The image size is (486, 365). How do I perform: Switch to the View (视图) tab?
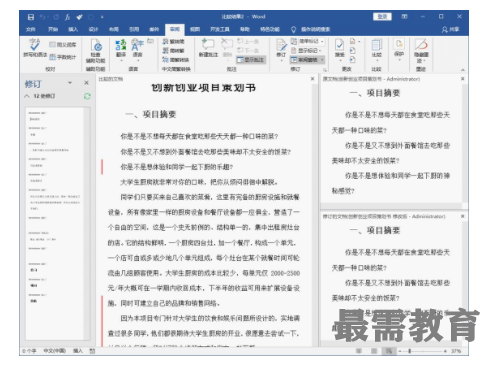(195, 29)
